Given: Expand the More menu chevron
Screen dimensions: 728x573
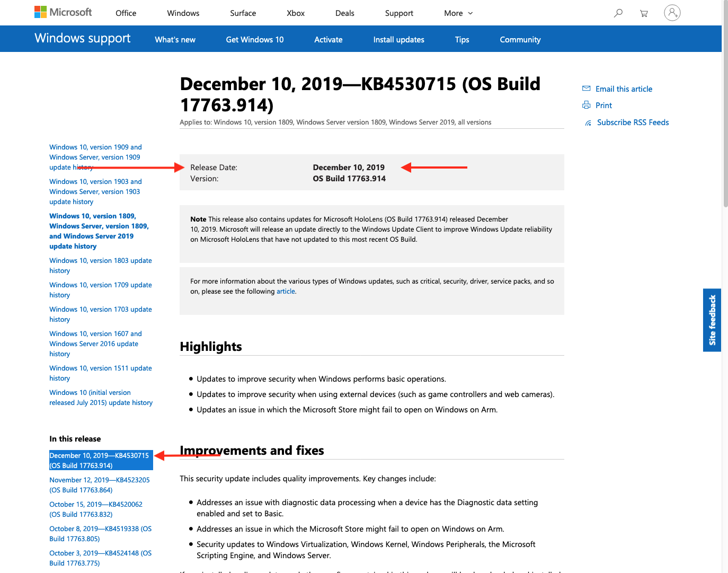Looking at the screenshot, I should (x=470, y=13).
